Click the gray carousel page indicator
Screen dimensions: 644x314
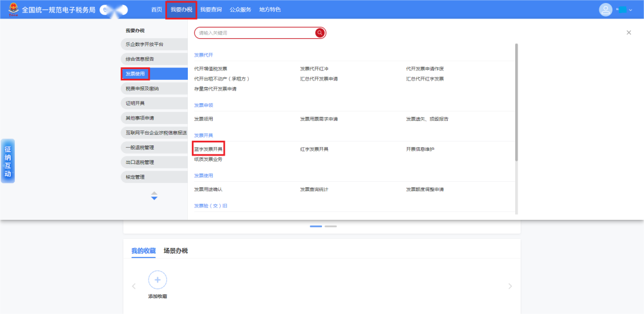tap(330, 226)
